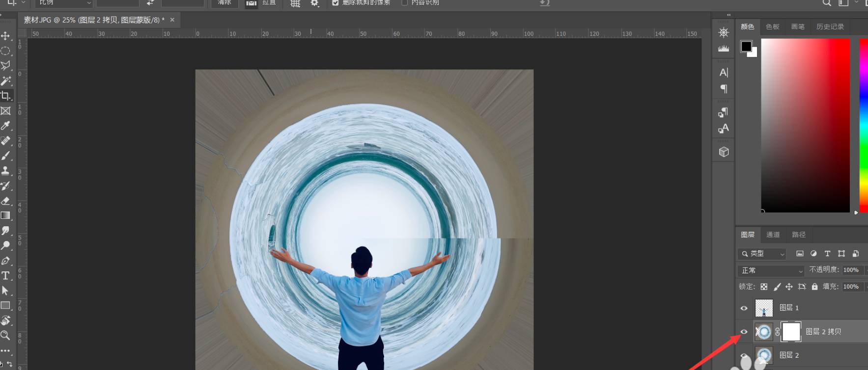Hide 图层 1 using its eye icon
This screenshot has width=868, height=370.
click(x=744, y=308)
